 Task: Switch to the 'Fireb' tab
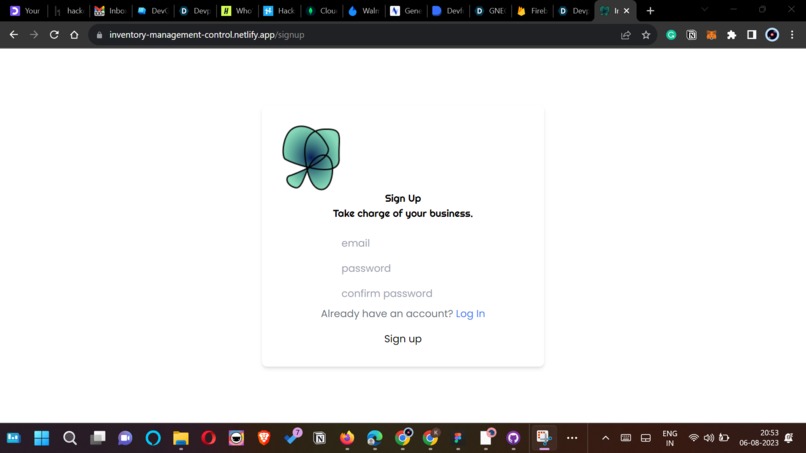pos(532,11)
